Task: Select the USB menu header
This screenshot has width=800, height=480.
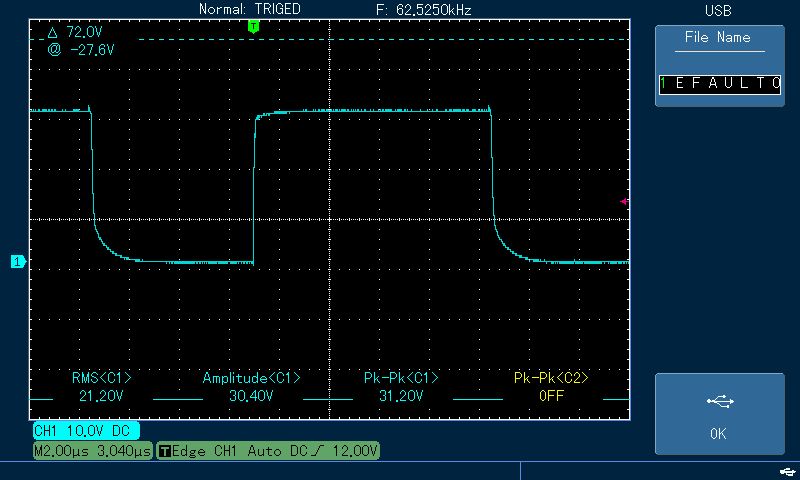Action: (718, 10)
